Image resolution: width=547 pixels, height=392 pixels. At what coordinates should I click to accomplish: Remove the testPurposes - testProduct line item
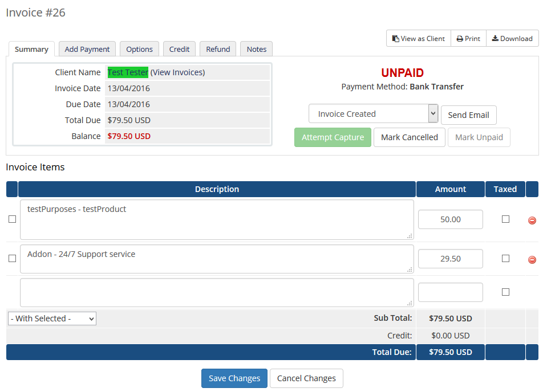coord(532,220)
